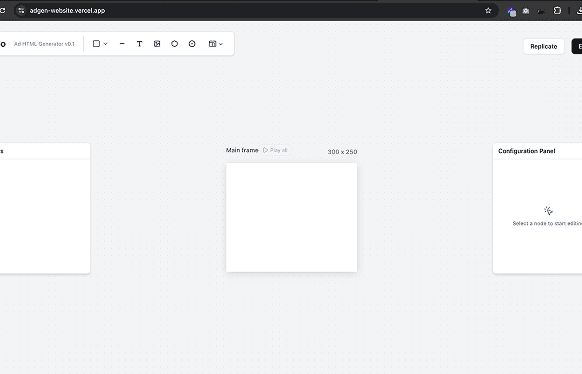This screenshot has height=374, width=582.
Task: Click the camera extension icon in the browser toolbar
Action: click(x=526, y=11)
